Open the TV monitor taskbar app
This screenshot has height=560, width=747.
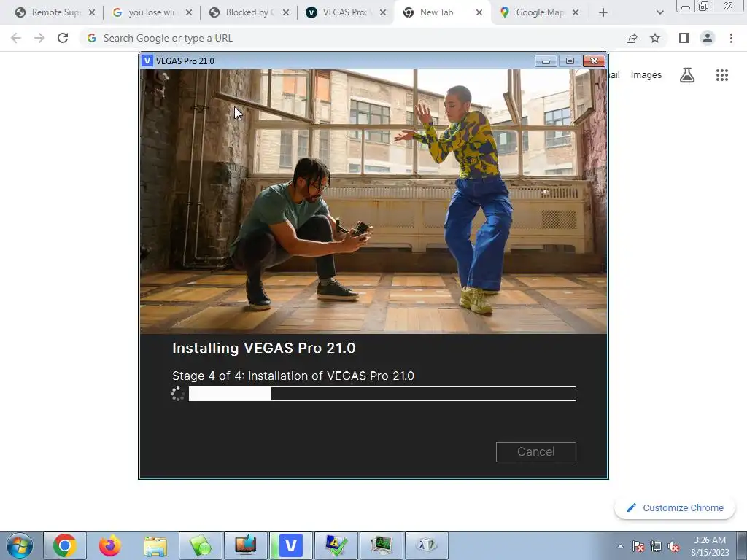[x=246, y=545]
